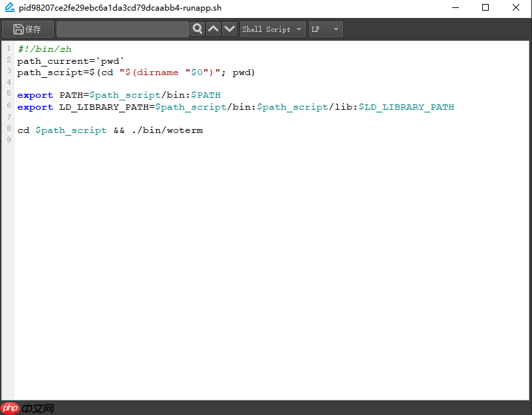Click the shebang line #!/bin/sh
Image resolution: width=532 pixels, height=415 pixels.
[44, 49]
